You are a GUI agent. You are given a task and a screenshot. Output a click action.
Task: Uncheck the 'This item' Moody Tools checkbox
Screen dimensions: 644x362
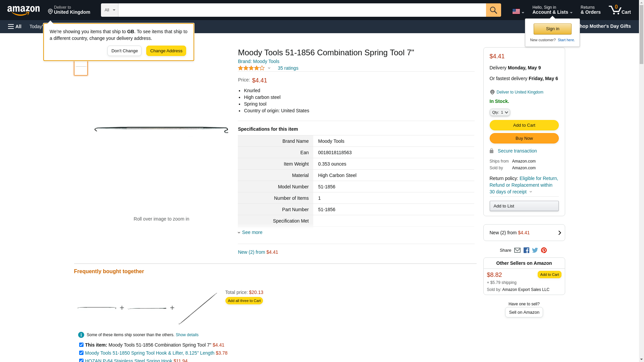(81, 345)
